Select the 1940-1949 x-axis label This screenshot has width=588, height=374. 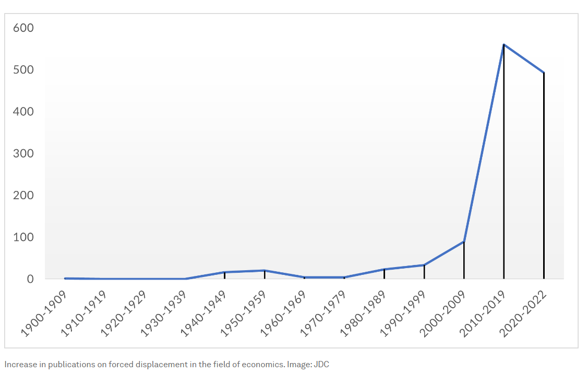pos(203,313)
